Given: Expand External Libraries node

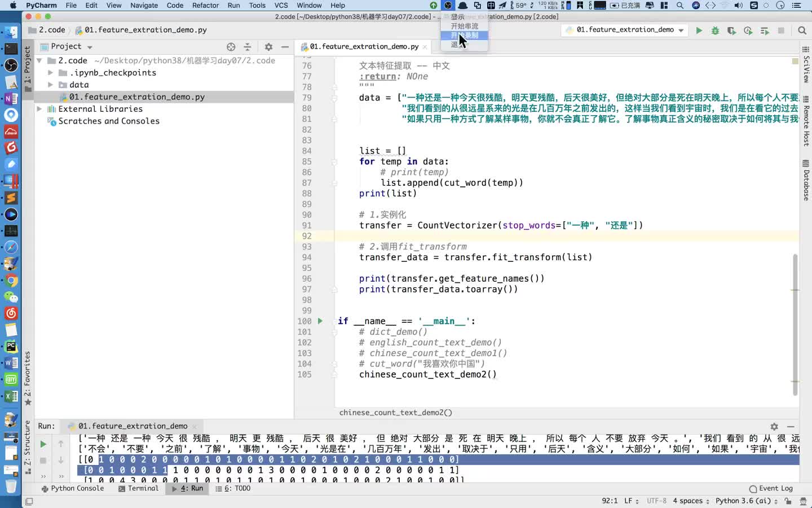Looking at the screenshot, I should click(x=39, y=109).
